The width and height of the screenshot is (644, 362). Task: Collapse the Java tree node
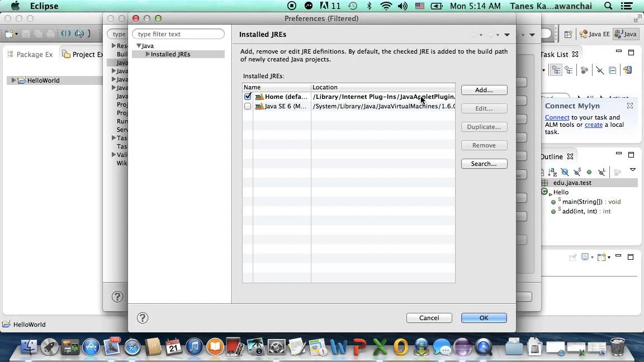(x=139, y=46)
